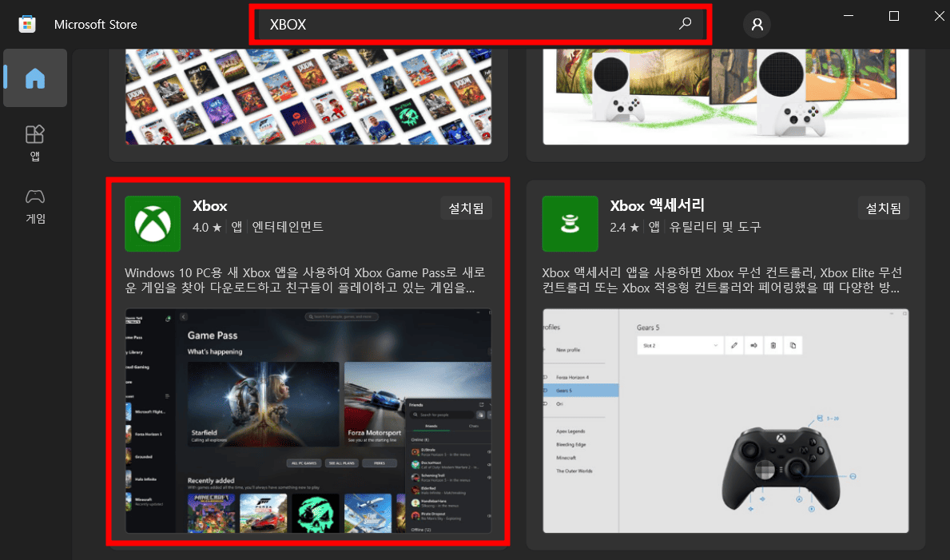Click the green Xbox app icon

[153, 224]
